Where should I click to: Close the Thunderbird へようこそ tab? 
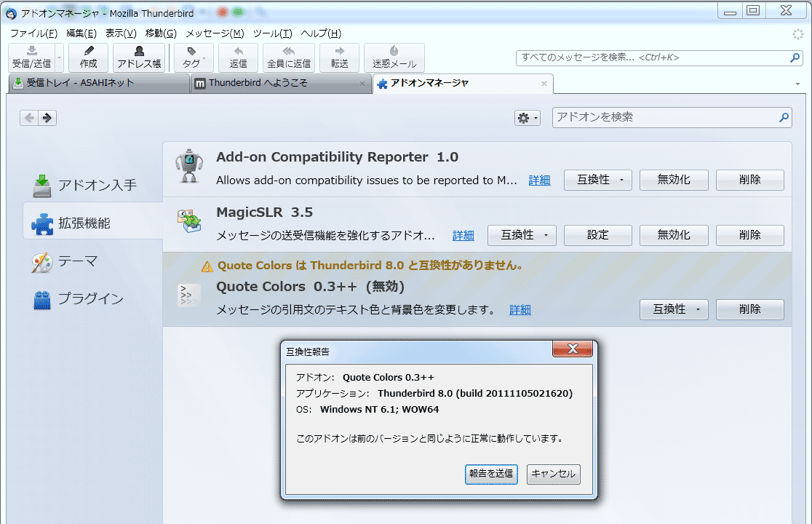click(362, 84)
